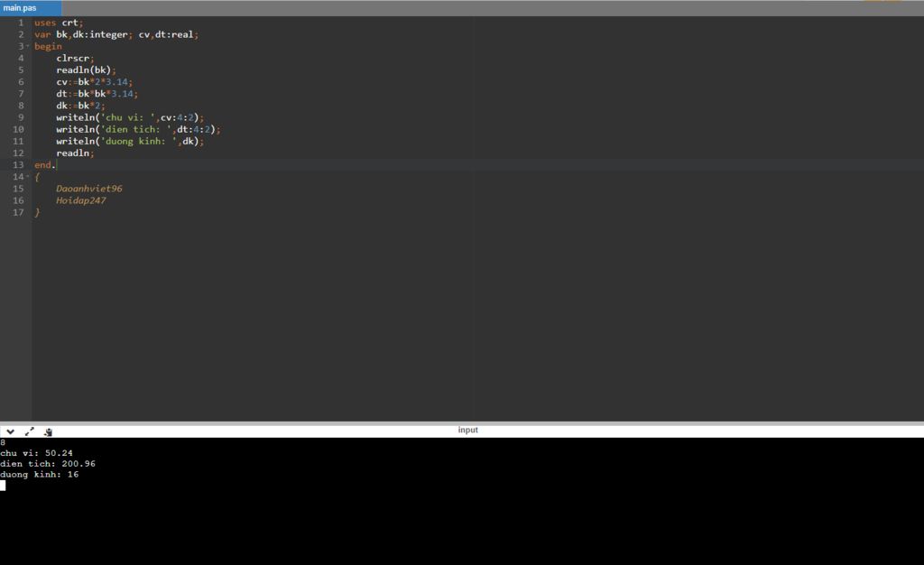This screenshot has width=924, height=565.
Task: Click the writeln 'duong kinh: ' code line
Action: pyautogui.click(x=130, y=141)
